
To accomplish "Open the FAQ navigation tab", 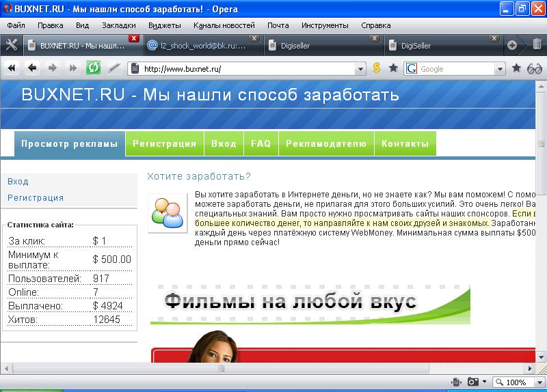I will (261, 143).
